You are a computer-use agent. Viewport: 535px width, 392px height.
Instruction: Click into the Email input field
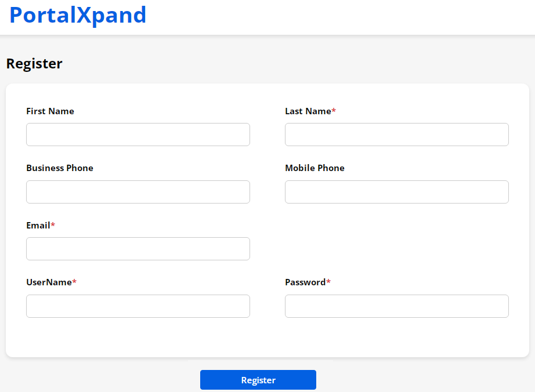click(x=138, y=249)
